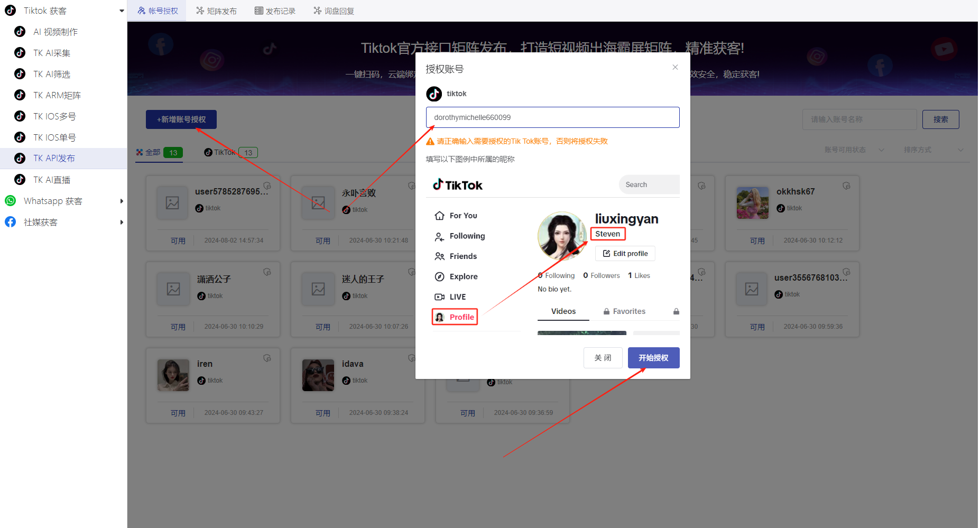Viewport: 980px width, 528px height.
Task: Click the TikTok icon beside TK AI直播
Action: pyautogui.click(x=20, y=180)
